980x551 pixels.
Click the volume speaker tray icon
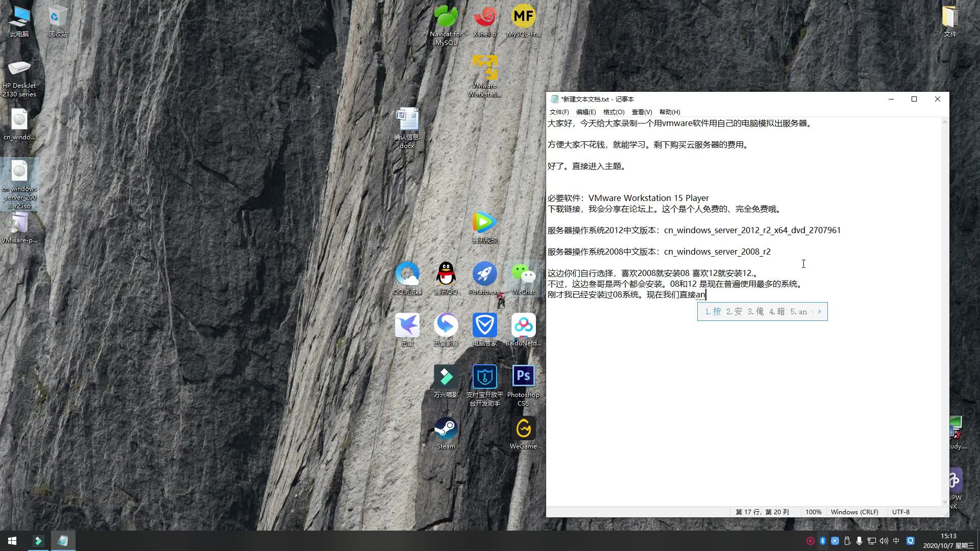tap(884, 541)
